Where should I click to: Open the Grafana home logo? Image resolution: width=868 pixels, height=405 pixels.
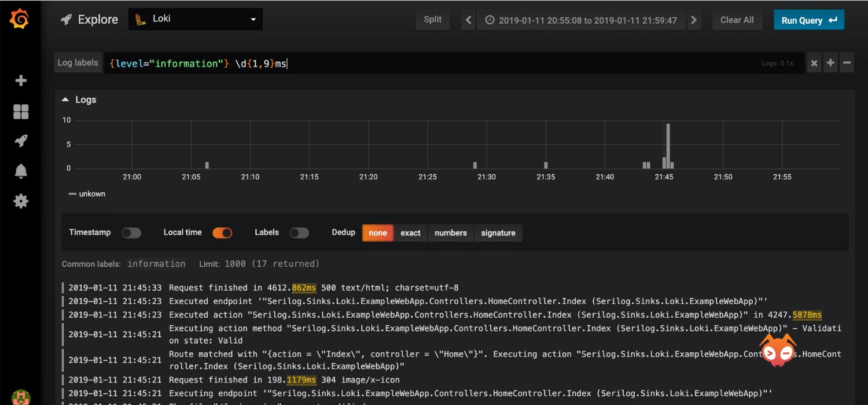(20, 20)
